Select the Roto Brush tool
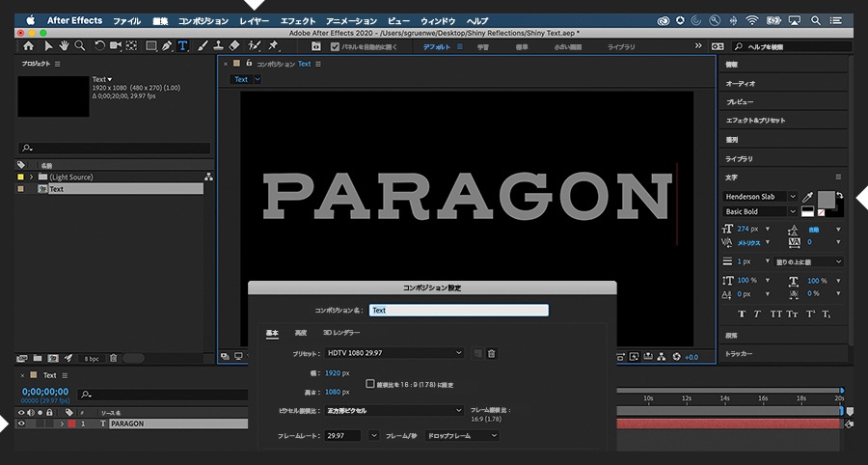This screenshot has width=868, height=465. click(254, 46)
